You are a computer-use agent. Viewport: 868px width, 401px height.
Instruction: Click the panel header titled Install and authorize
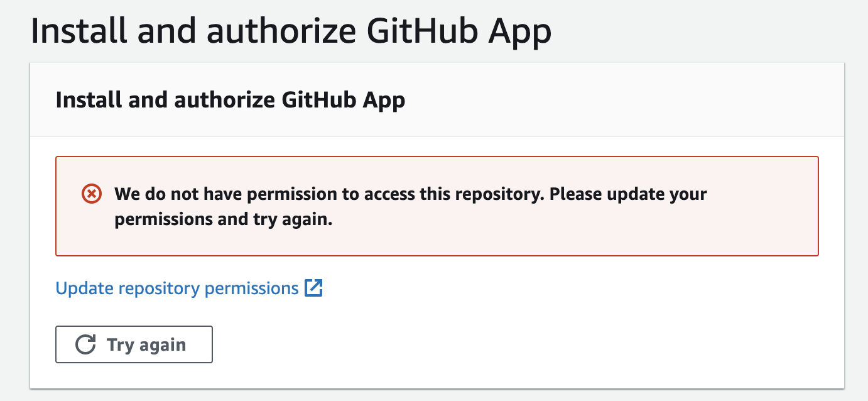231,99
